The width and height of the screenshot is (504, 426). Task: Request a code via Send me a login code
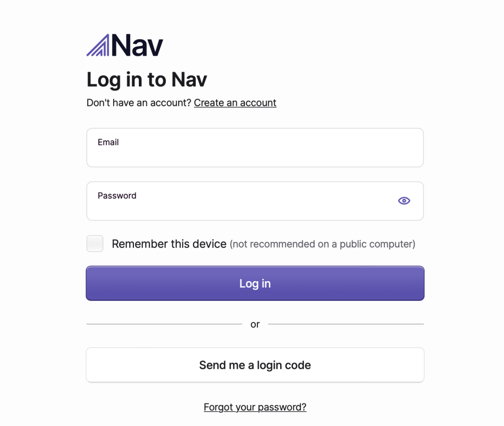click(x=255, y=365)
